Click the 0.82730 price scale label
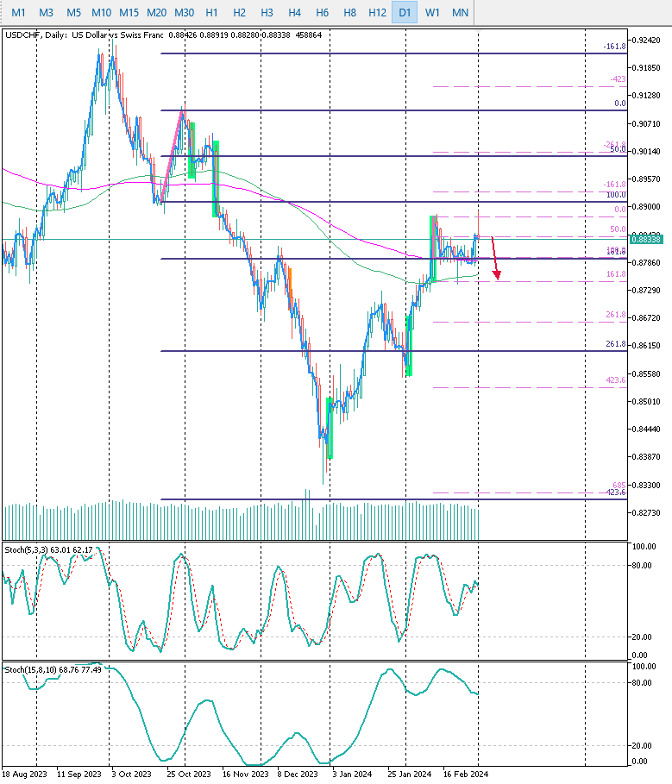672x784 pixels. (646, 513)
